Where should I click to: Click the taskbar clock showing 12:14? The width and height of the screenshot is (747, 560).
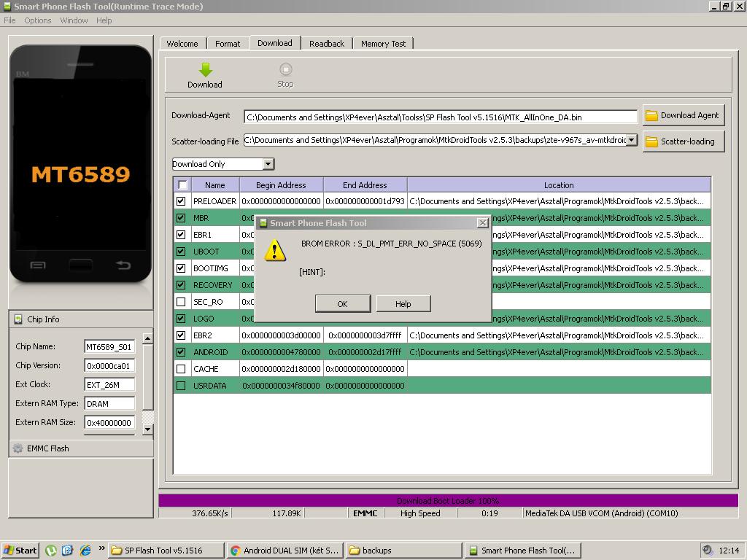coord(729,551)
